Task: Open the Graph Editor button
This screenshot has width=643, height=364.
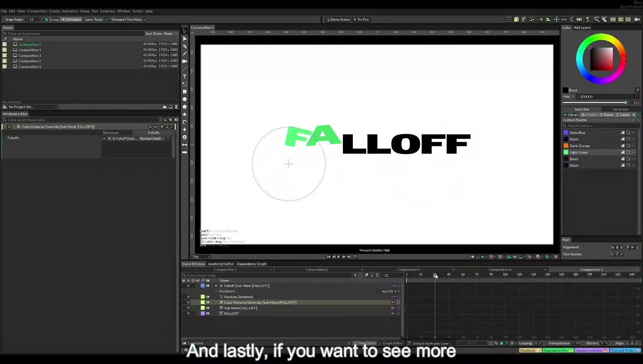Action: coord(390,343)
